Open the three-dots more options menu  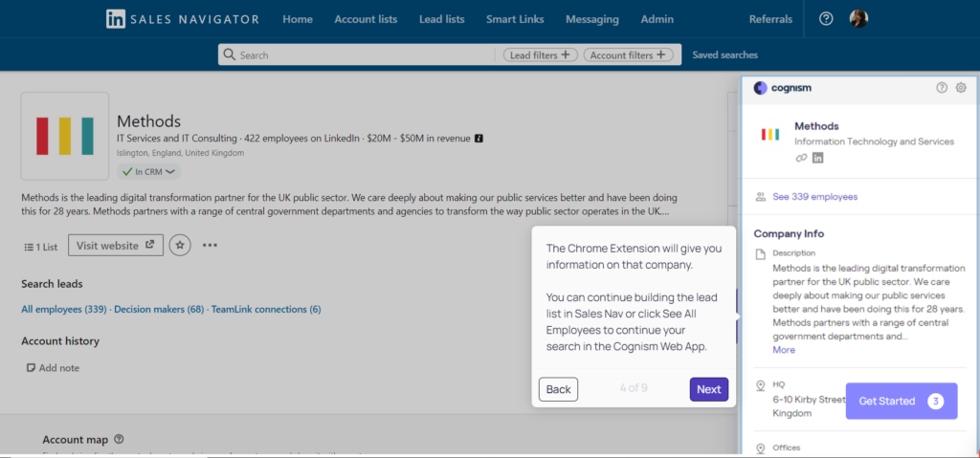coord(210,246)
